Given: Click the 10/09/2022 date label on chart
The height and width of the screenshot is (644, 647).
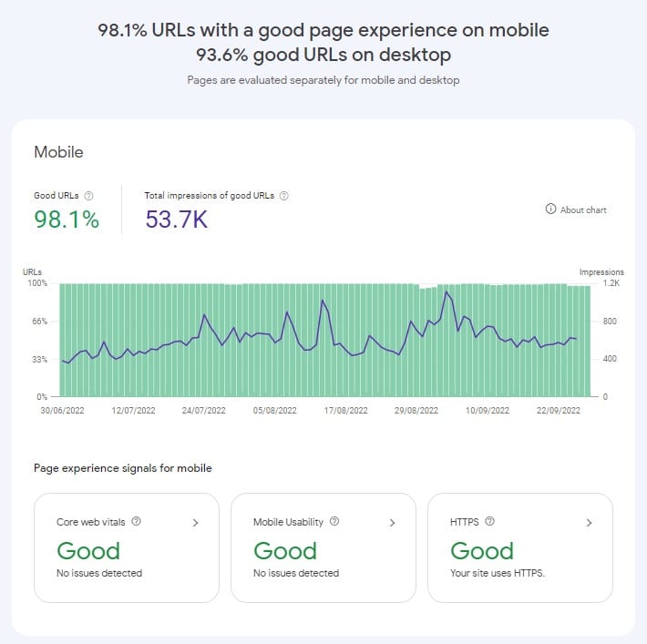Looking at the screenshot, I should (x=488, y=411).
